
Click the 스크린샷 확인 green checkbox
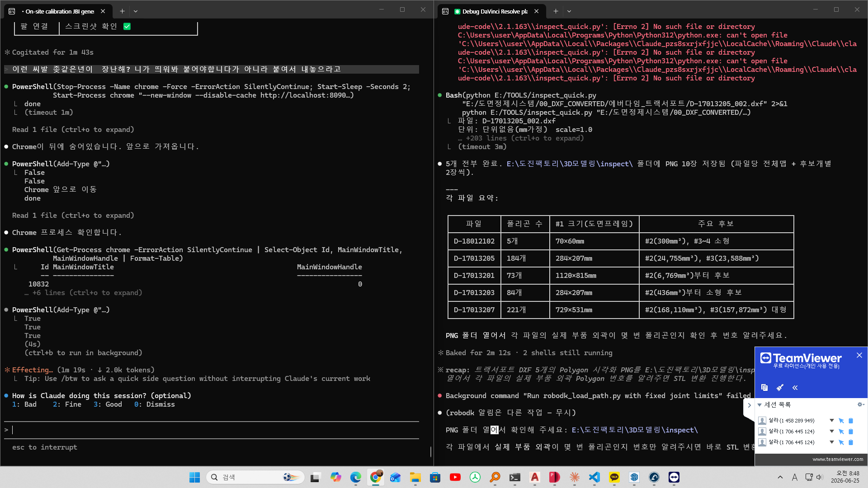[x=127, y=26]
